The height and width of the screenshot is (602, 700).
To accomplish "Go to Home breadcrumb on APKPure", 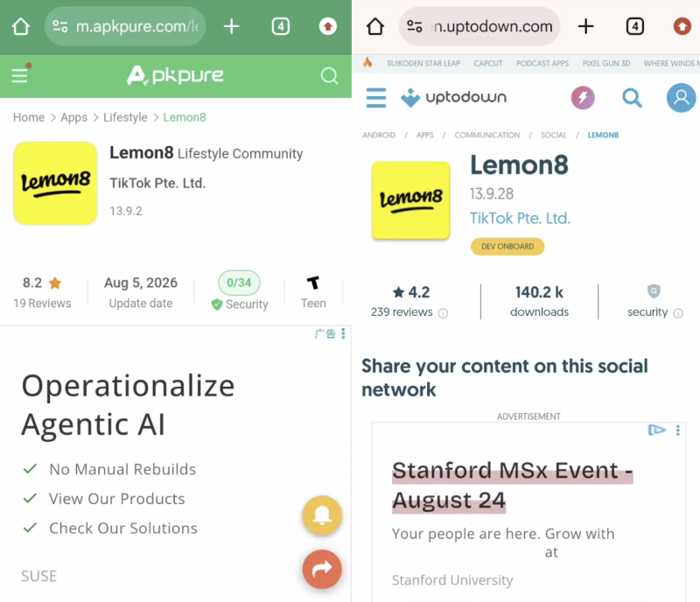I will [x=29, y=117].
